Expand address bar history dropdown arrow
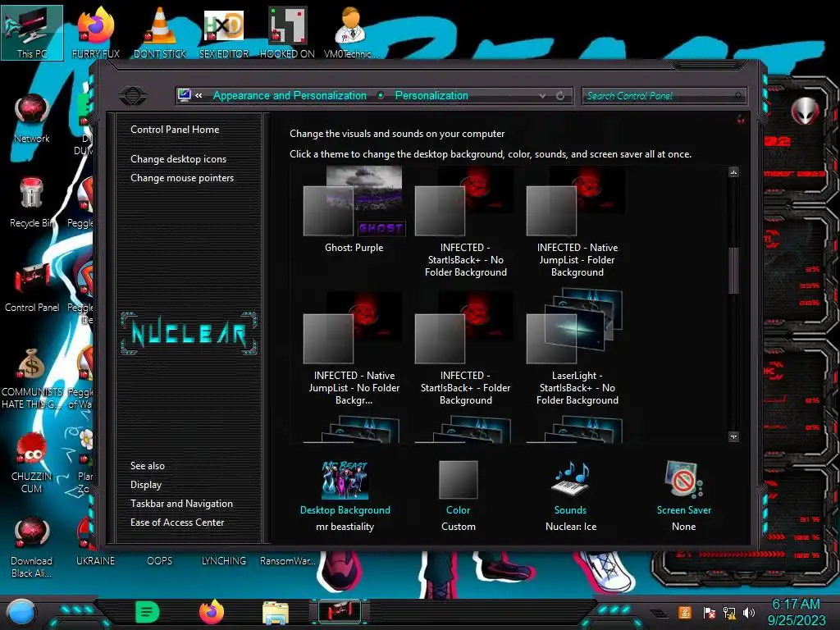The width and height of the screenshot is (840, 630). tap(543, 95)
